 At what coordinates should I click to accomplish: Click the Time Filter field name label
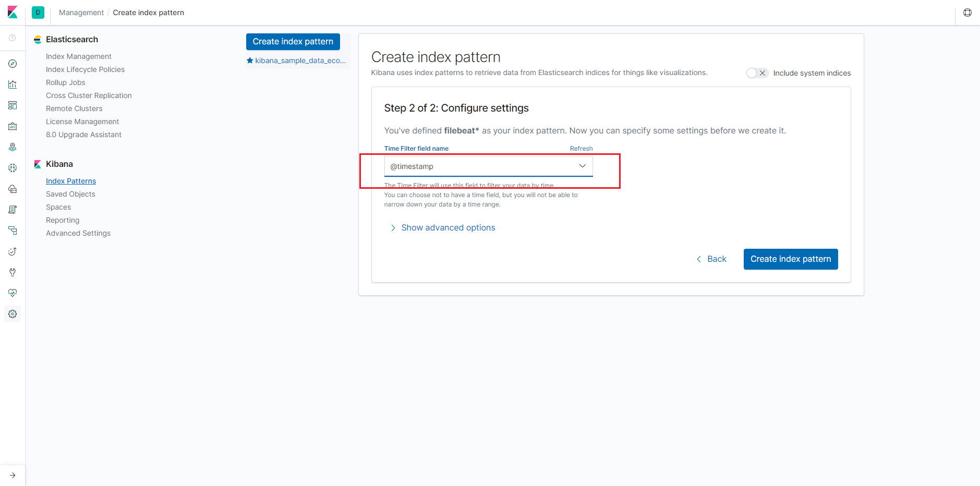click(x=416, y=149)
